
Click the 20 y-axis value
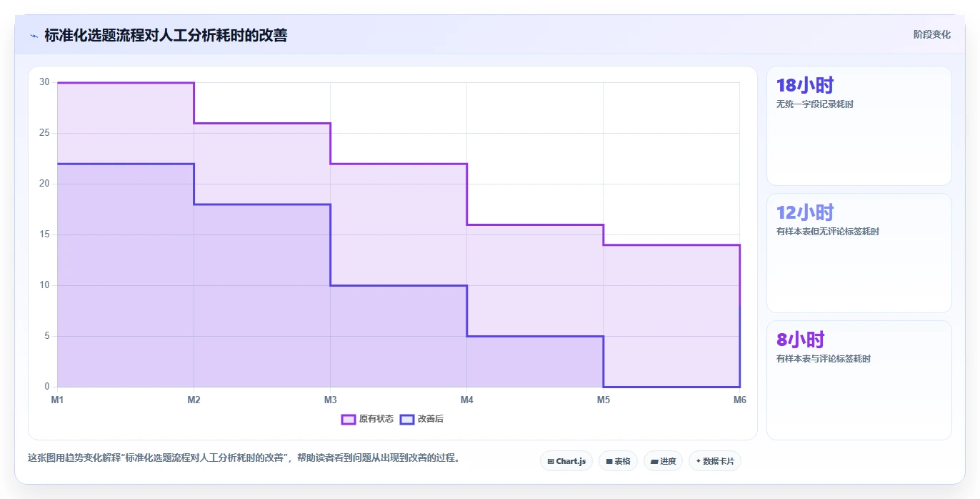click(x=44, y=184)
